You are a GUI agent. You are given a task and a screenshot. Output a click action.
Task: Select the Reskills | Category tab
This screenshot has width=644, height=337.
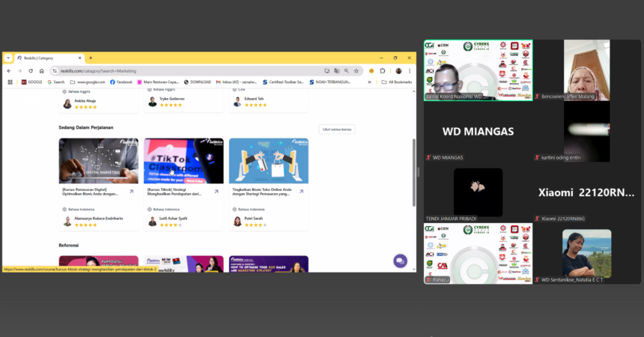(49, 58)
